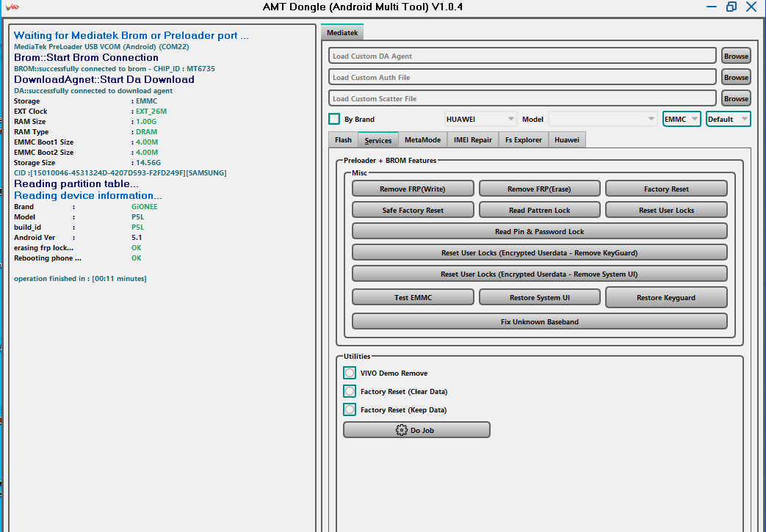Click the Test EMMC button

tap(412, 297)
